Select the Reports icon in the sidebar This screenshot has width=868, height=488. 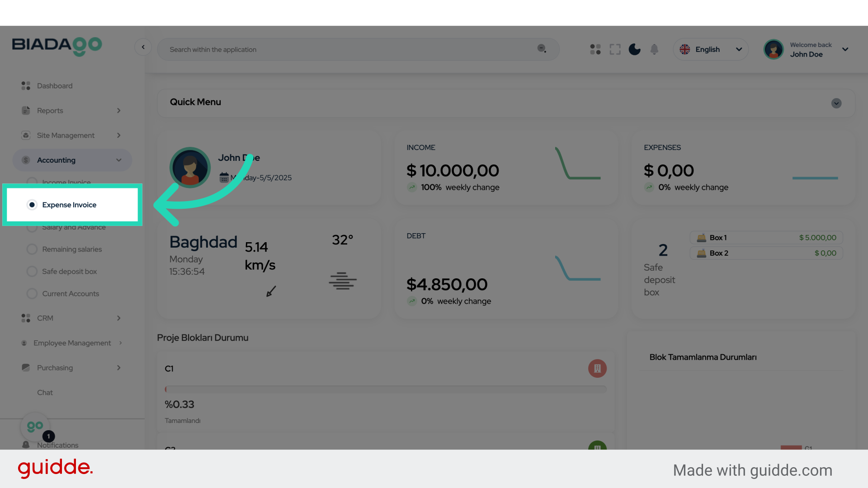pyautogui.click(x=25, y=110)
